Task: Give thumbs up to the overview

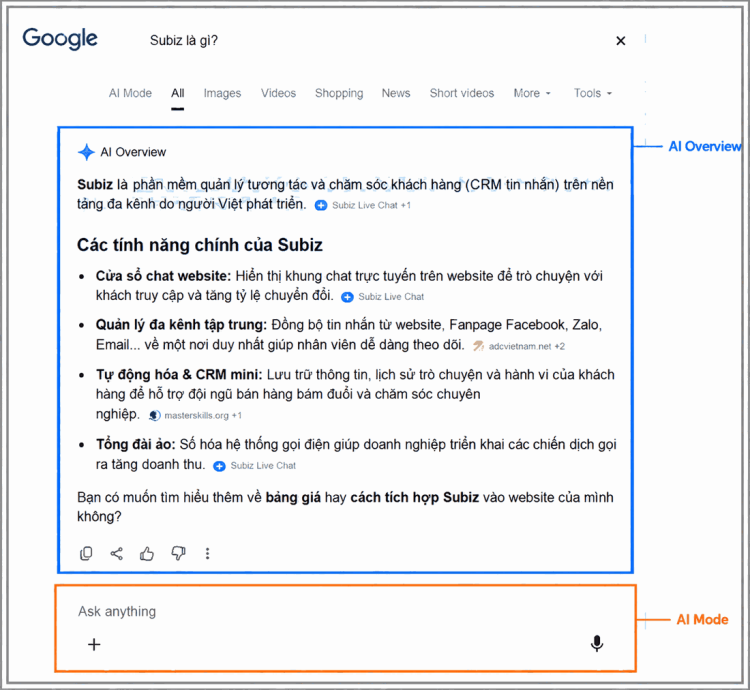Action: [x=147, y=553]
